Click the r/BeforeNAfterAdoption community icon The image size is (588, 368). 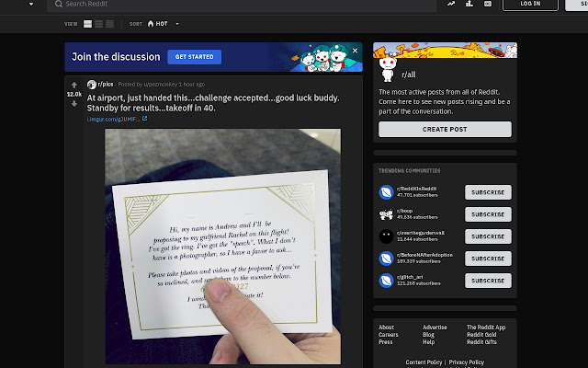[x=386, y=259]
